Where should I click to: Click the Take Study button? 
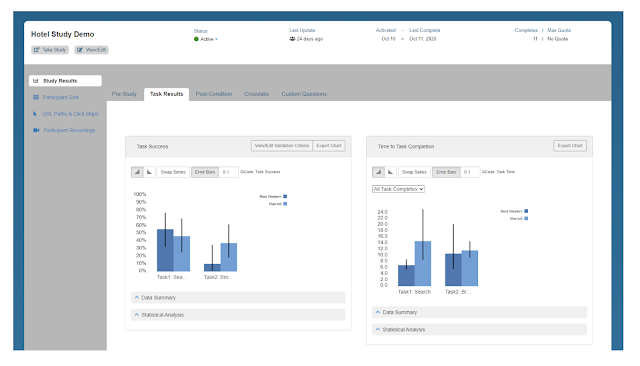(x=50, y=50)
